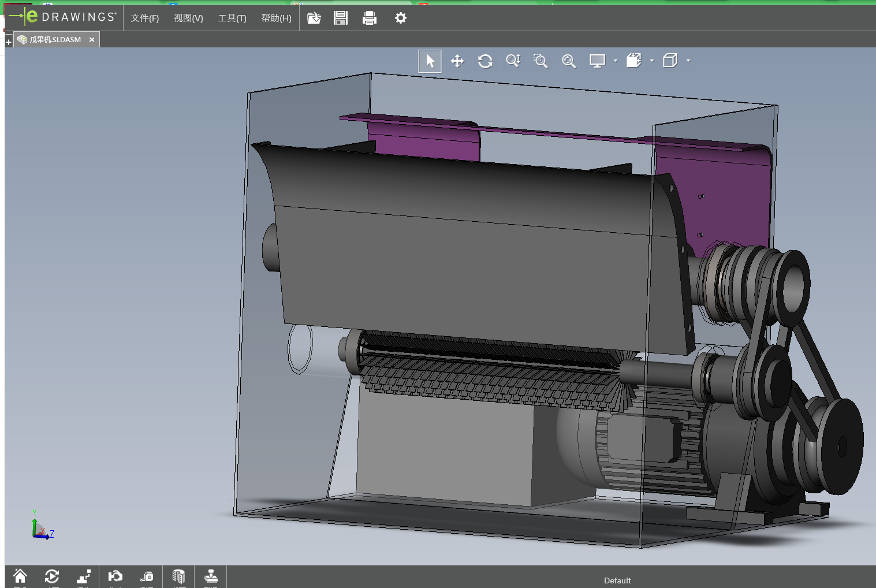The image size is (876, 588).
Task: Open the 工具(T) menu
Action: [232, 18]
